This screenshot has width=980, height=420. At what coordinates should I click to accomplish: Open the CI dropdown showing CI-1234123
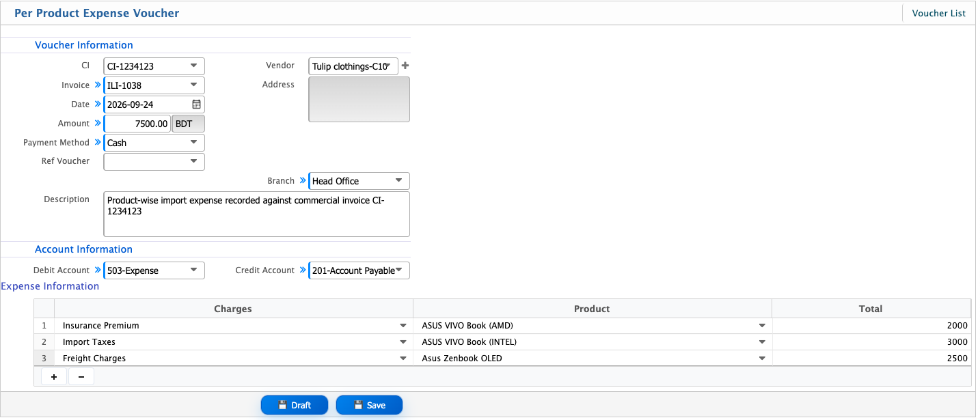click(x=154, y=66)
